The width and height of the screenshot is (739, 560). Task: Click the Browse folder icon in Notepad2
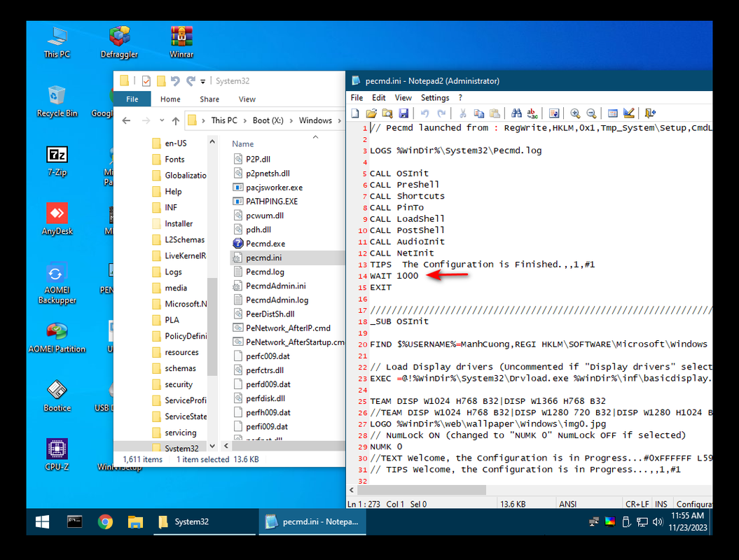tap(387, 113)
